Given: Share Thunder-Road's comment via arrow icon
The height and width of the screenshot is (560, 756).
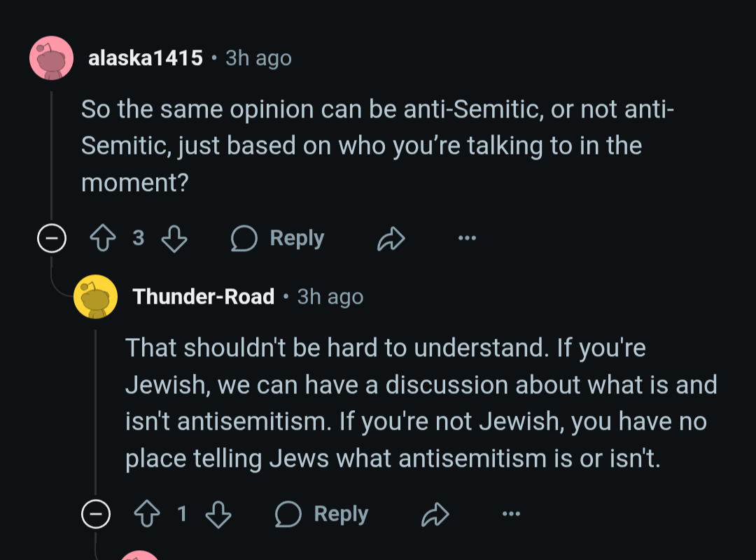Looking at the screenshot, I should click(x=435, y=514).
